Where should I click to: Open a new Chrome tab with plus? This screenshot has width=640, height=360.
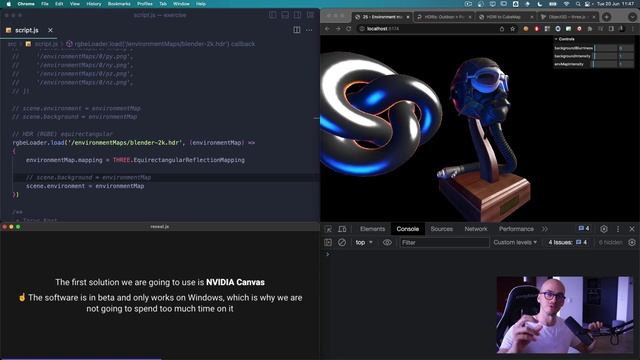[x=607, y=17]
